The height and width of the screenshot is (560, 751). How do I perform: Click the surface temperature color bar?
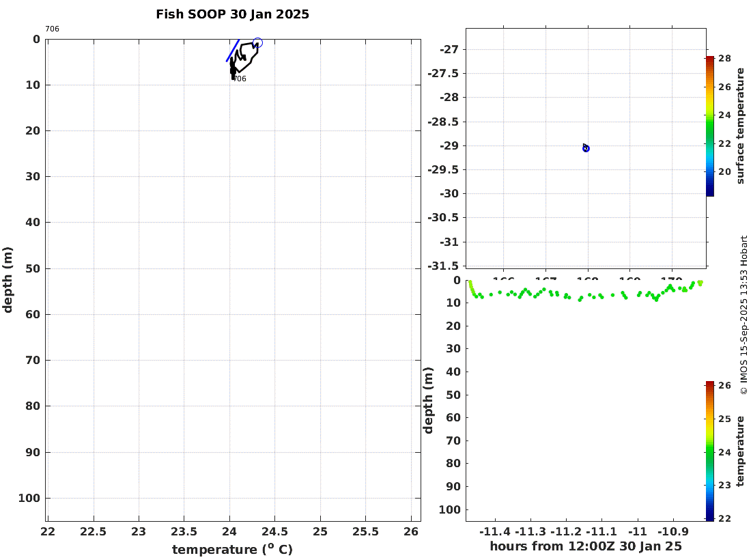point(709,126)
